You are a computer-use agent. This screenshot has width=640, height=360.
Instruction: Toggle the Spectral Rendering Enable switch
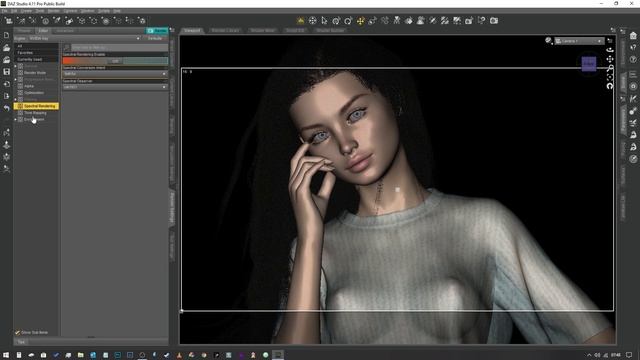[x=115, y=61]
